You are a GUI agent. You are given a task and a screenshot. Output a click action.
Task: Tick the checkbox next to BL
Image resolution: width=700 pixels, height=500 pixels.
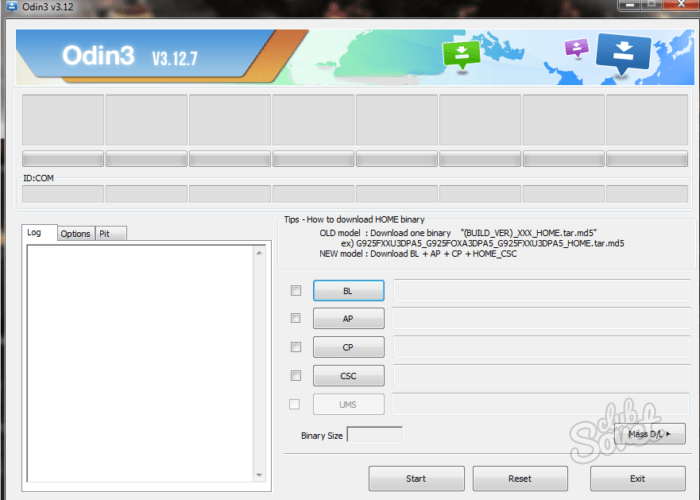point(296,291)
